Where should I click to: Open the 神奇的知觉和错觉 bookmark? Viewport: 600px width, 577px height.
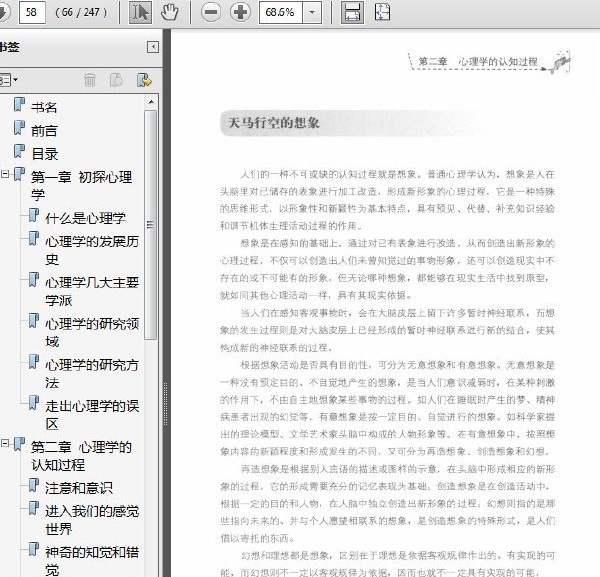pos(92,561)
